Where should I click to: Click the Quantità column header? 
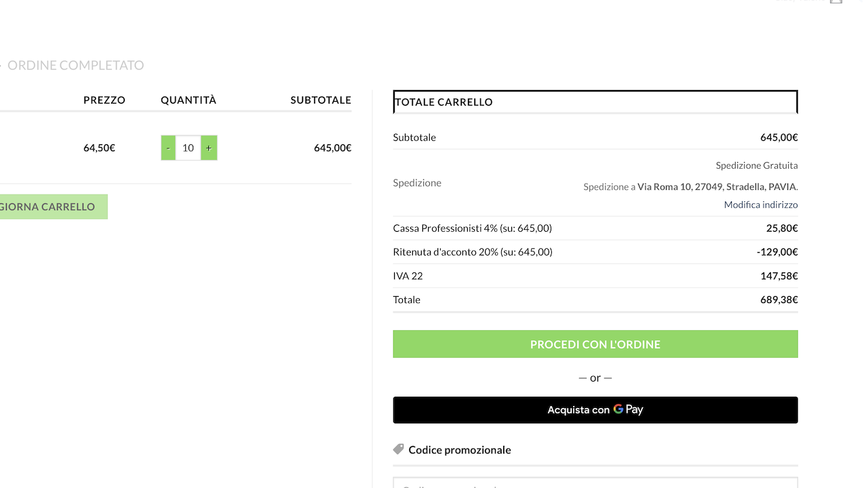point(189,100)
